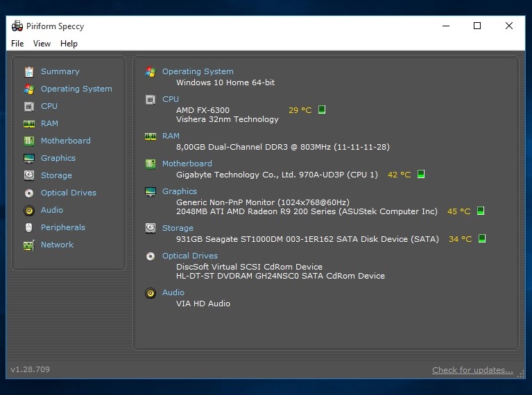532x395 pixels.
Task: Click the Gigabyte Technology 970A-UD3P line
Action: coord(277,175)
